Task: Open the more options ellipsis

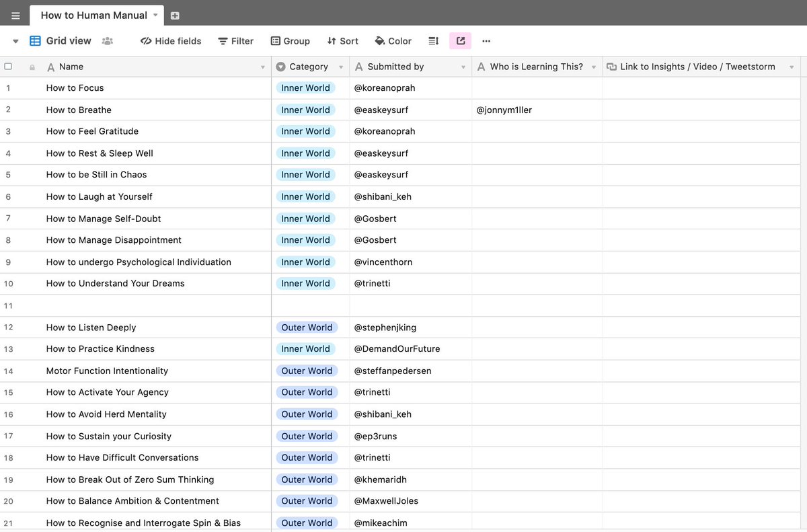Action: pyautogui.click(x=486, y=41)
